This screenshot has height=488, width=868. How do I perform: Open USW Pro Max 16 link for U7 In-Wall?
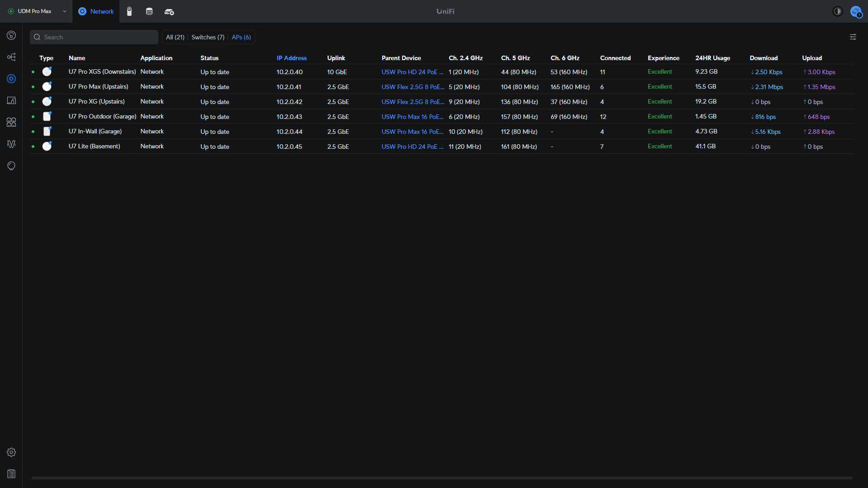click(412, 132)
